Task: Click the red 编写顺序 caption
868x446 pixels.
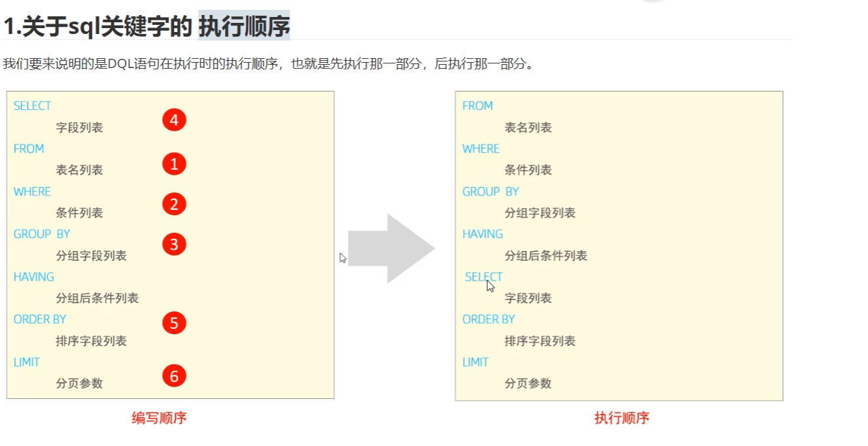Action: click(159, 418)
